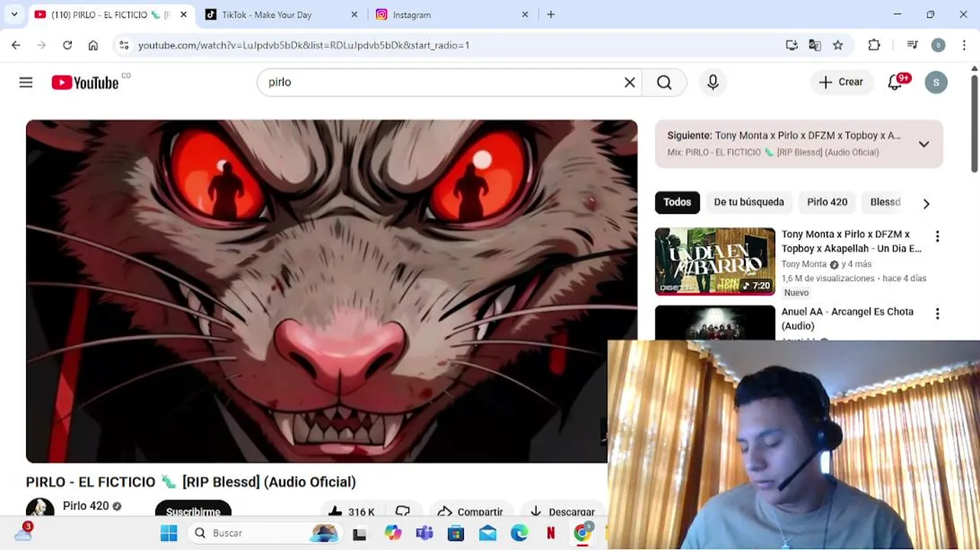980x550 pixels.
Task: Like the video showing 316 K
Action: (351, 512)
